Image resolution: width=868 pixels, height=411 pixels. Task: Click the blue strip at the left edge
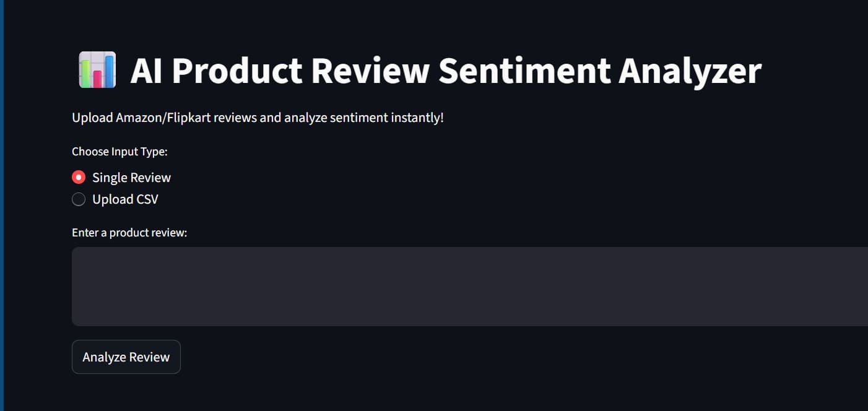point(2,205)
